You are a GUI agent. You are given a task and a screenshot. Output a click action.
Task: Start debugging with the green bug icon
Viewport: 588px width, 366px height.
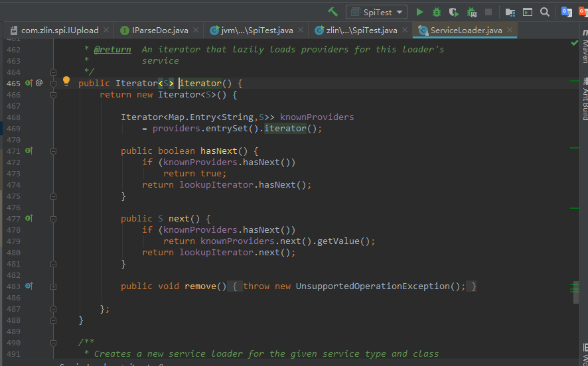coord(437,12)
